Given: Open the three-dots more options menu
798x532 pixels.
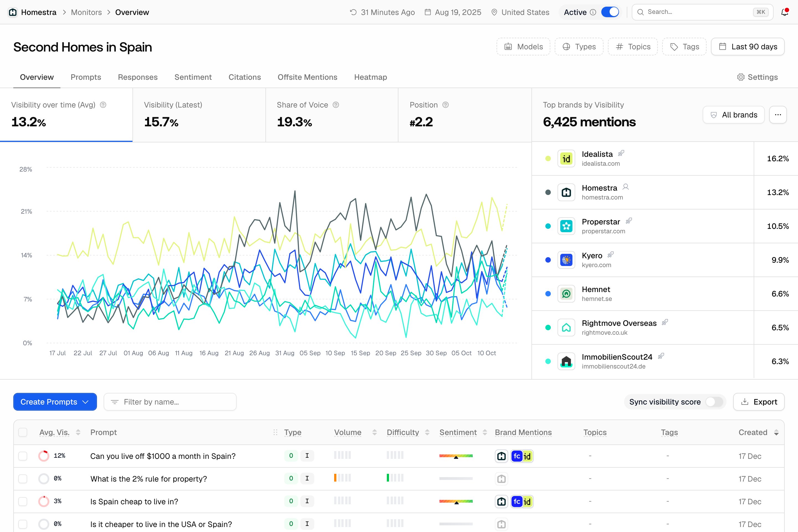Looking at the screenshot, I should click(778, 115).
